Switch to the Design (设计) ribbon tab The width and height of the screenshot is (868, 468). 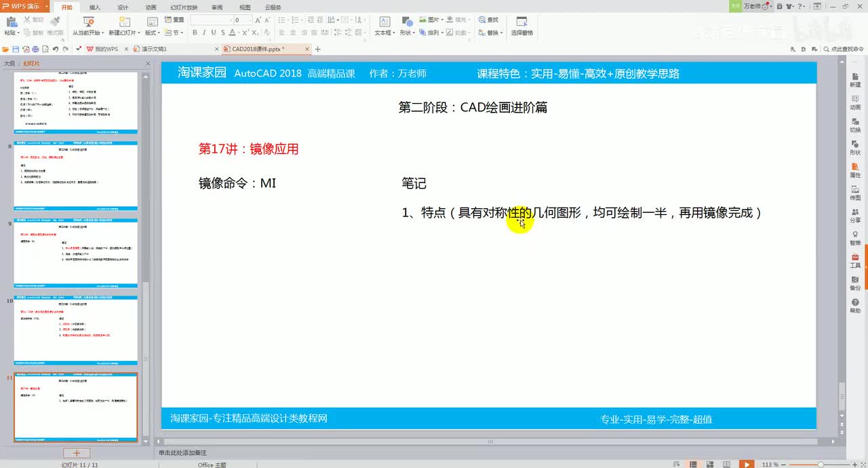pyautogui.click(x=123, y=7)
